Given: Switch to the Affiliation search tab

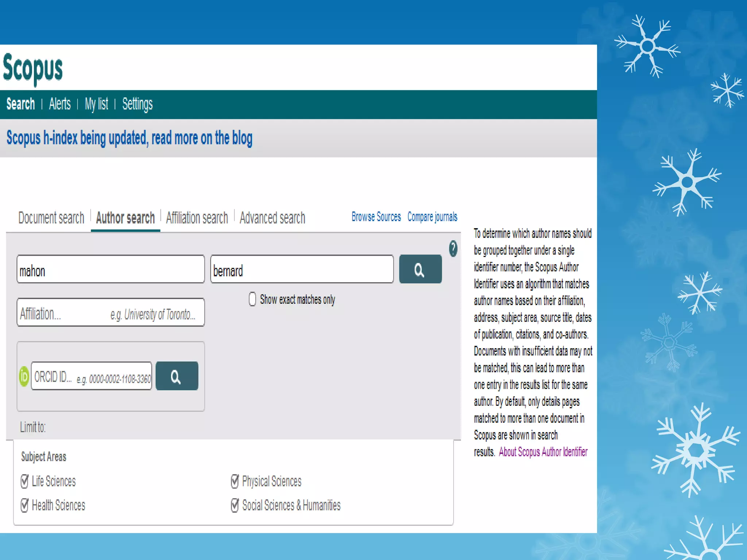Looking at the screenshot, I should coord(197,218).
